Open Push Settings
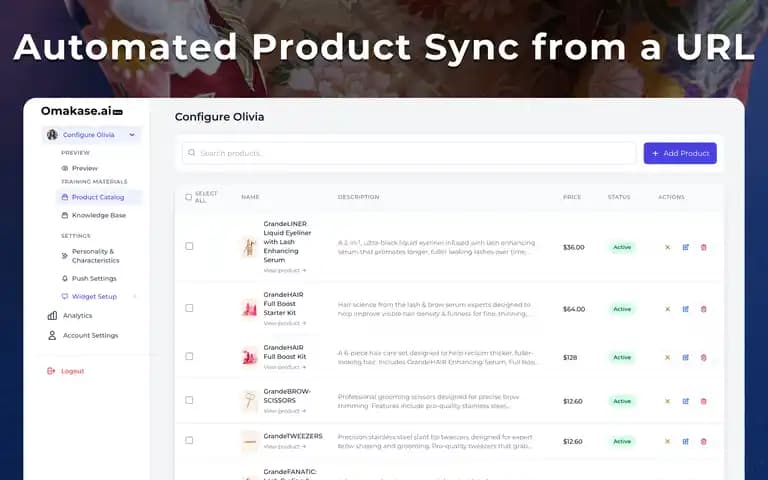 [x=94, y=278]
